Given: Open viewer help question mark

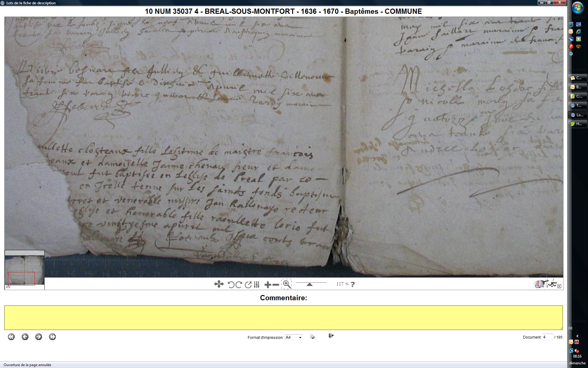Looking at the screenshot, I should pos(353,284).
